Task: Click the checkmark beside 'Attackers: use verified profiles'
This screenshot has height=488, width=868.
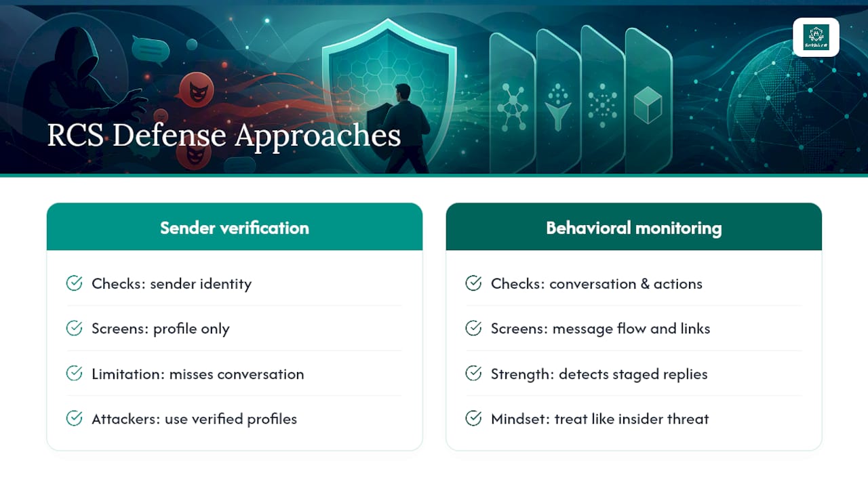Action: [75, 419]
